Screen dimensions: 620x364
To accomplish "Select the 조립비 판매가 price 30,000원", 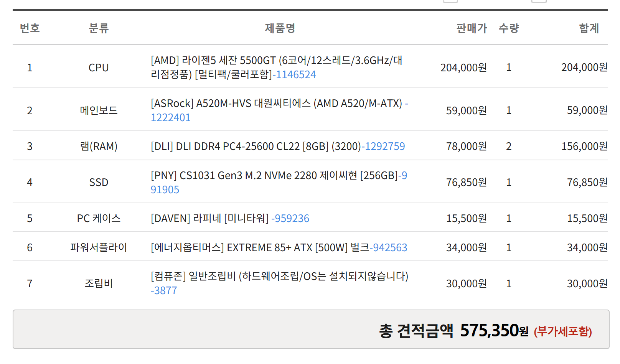I will coord(467,283).
